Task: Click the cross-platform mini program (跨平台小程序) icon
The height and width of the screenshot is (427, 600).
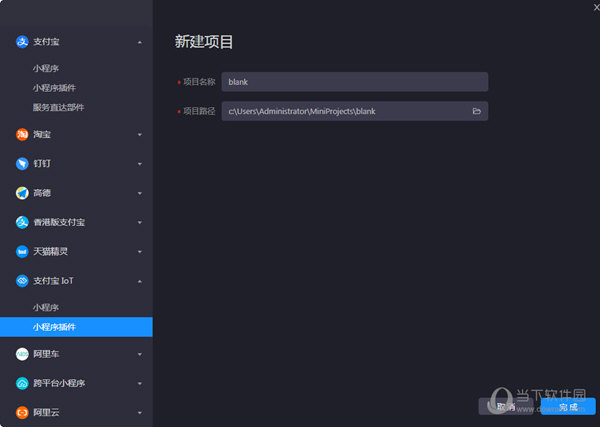Action: point(22,383)
